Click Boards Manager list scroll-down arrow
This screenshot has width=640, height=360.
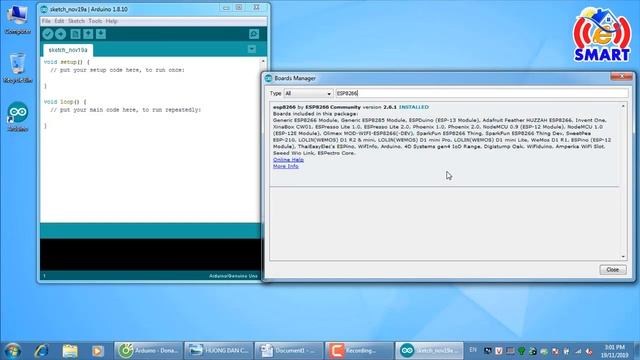pyautogui.click(x=623, y=256)
